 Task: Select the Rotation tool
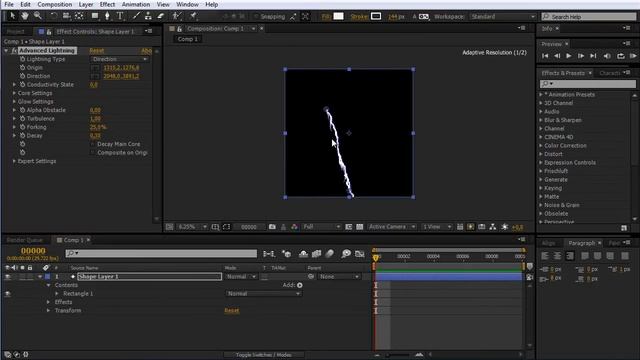point(53,16)
